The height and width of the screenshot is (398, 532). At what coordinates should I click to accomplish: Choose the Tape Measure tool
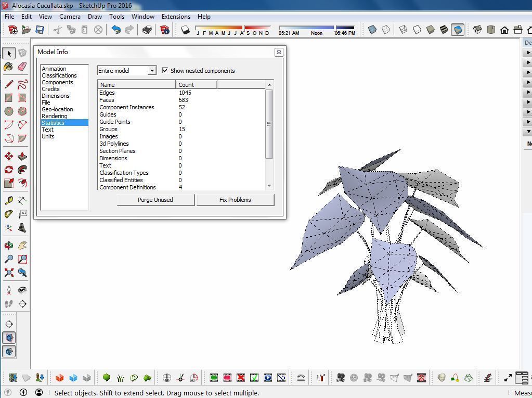click(9, 200)
